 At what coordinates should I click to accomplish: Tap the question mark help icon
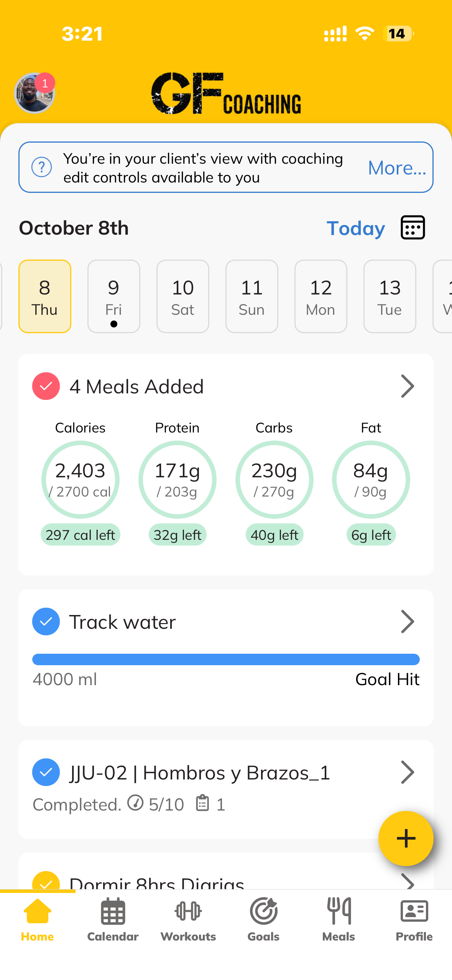41,167
